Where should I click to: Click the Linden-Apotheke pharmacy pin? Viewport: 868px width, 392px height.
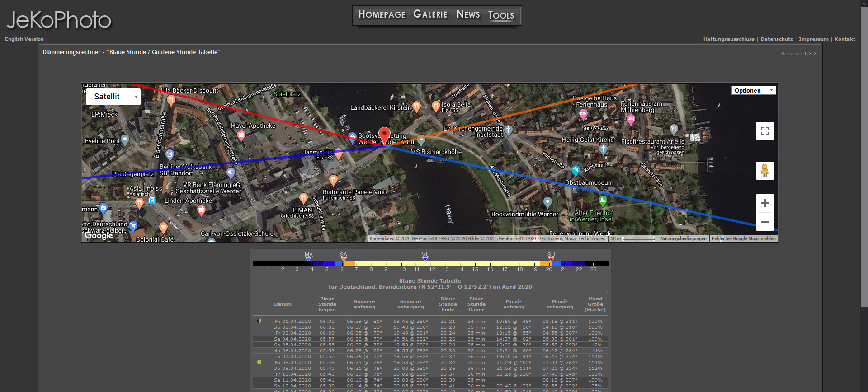(x=202, y=210)
